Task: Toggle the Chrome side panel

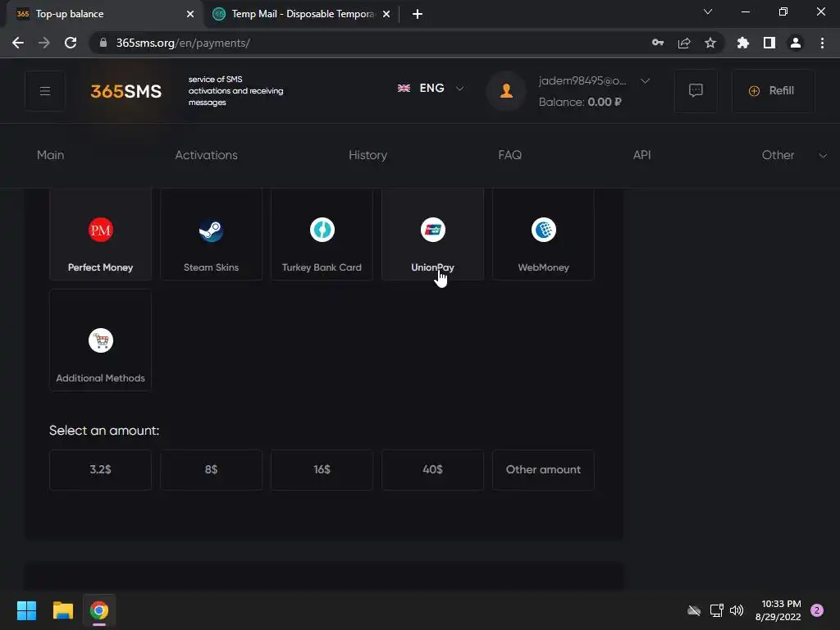Action: (769, 43)
